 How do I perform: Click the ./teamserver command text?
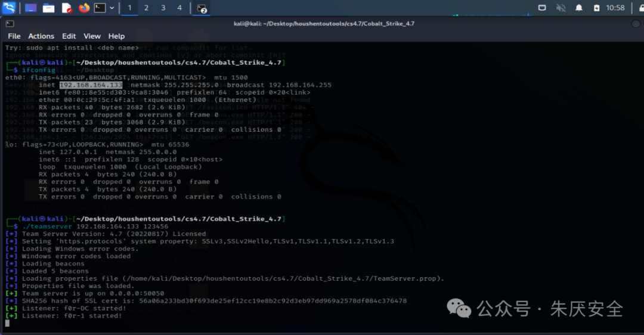click(x=47, y=227)
